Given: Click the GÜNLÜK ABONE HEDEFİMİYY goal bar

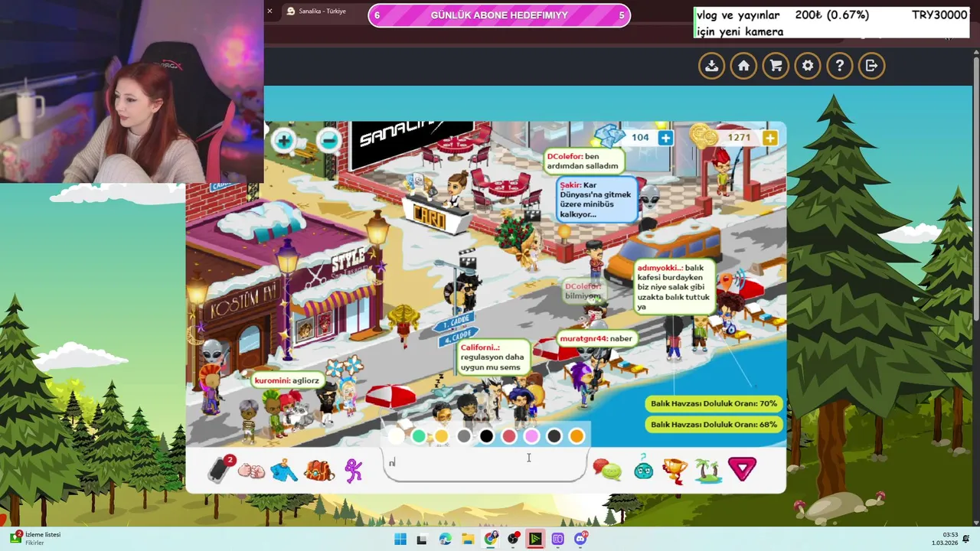Looking at the screenshot, I should pos(499,15).
